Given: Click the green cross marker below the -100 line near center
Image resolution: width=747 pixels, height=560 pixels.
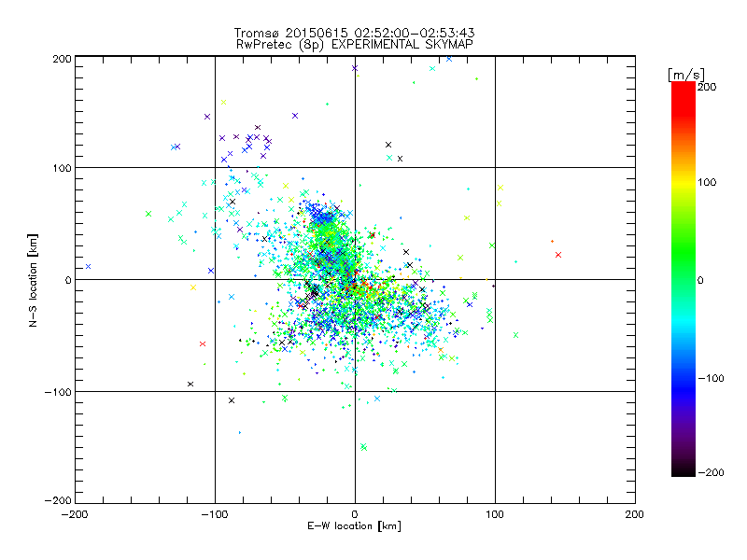Looking at the screenshot, I should click(x=363, y=447).
